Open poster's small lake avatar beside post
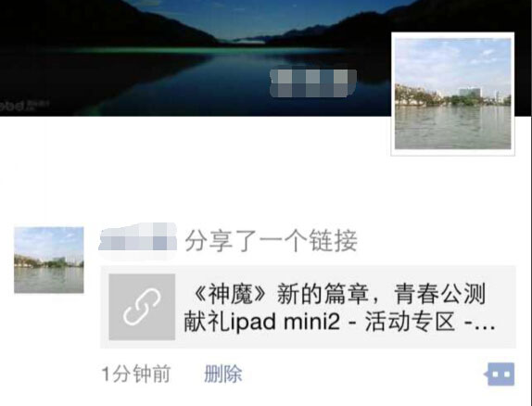 click(49, 260)
